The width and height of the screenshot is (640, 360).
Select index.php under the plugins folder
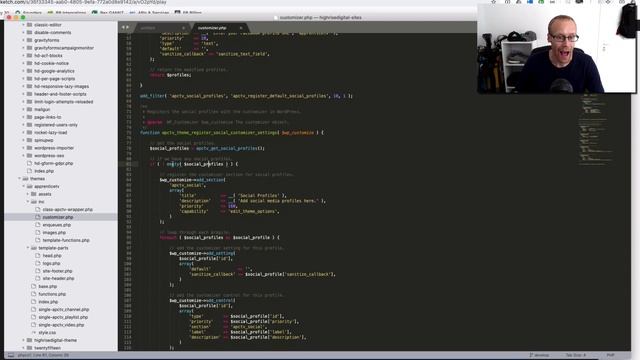44,171
